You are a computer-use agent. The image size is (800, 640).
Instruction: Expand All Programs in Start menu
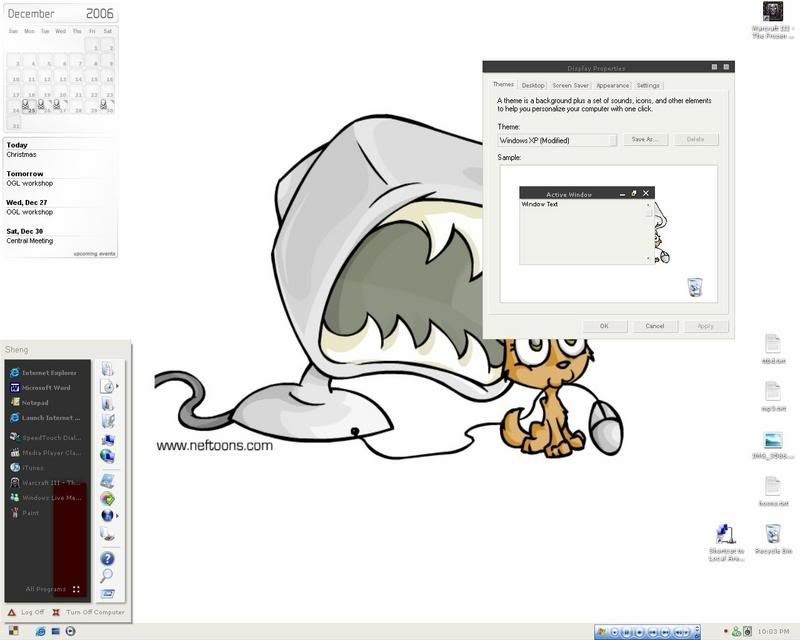[x=53, y=589]
